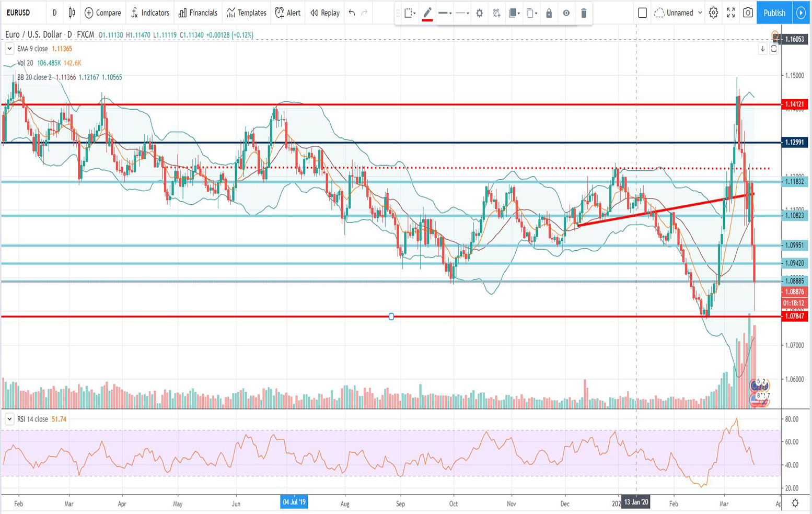Screen dimensions: 812x514
Task: Open drawing settings gear in floating toolbar
Action: (479, 13)
